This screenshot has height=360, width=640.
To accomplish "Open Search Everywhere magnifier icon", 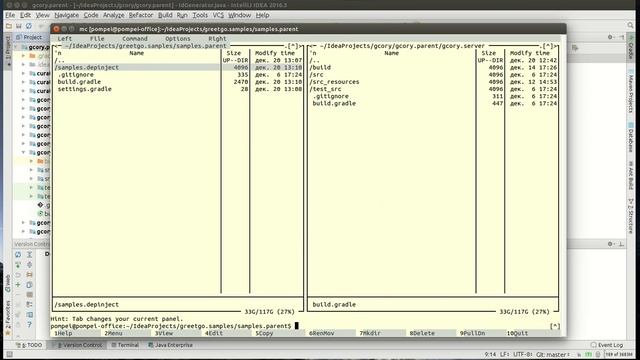I will tap(631, 26).
